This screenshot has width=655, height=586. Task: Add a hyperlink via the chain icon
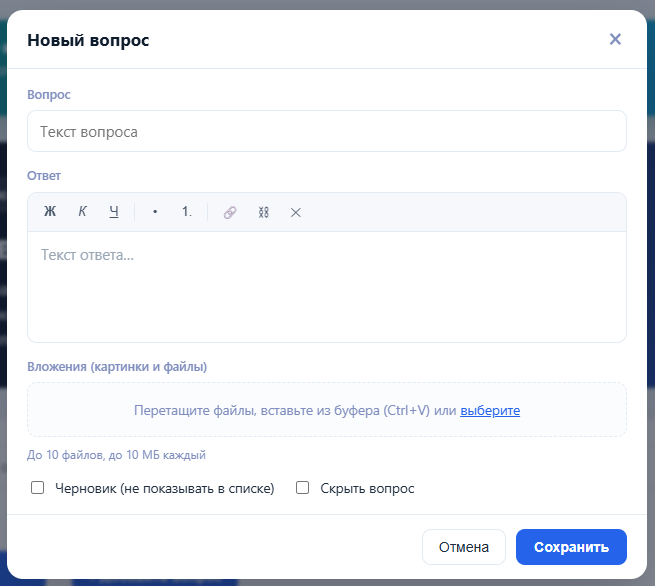point(230,212)
